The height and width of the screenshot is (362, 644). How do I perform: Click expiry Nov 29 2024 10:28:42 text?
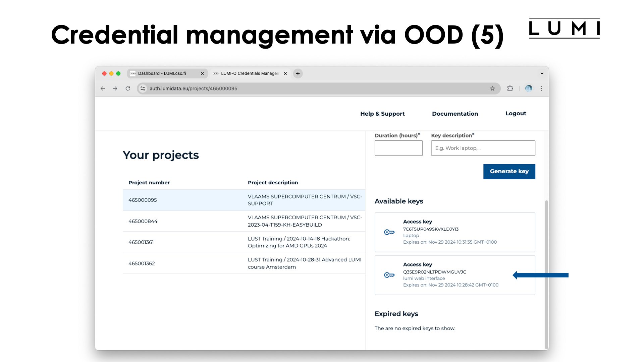(x=451, y=285)
